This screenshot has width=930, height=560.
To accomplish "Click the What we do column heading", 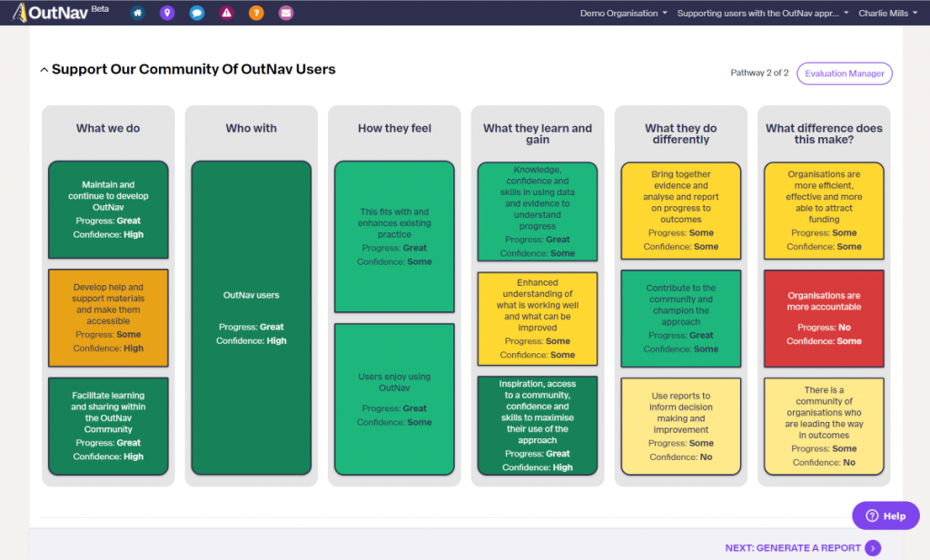I will tap(108, 128).
